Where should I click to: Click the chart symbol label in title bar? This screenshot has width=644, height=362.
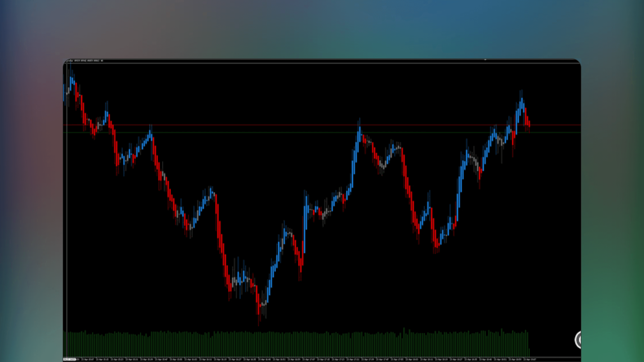71,61
